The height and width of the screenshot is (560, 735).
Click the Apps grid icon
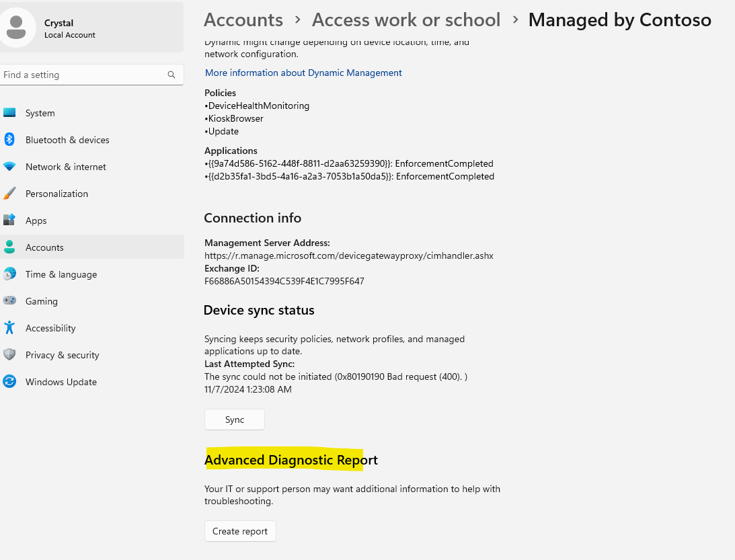(9, 220)
